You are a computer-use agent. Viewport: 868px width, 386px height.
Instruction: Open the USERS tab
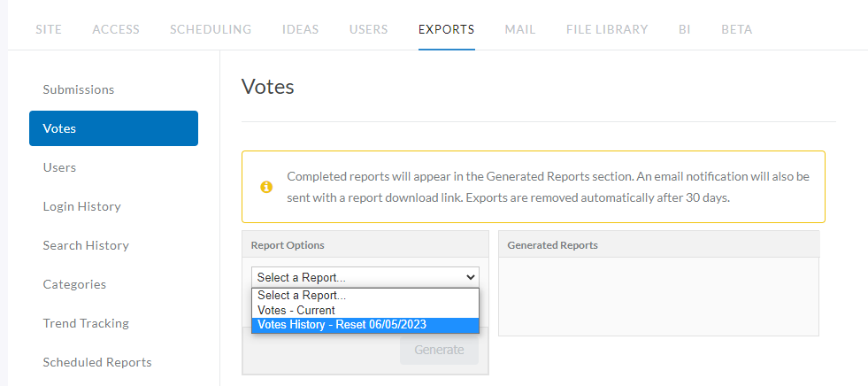(368, 29)
